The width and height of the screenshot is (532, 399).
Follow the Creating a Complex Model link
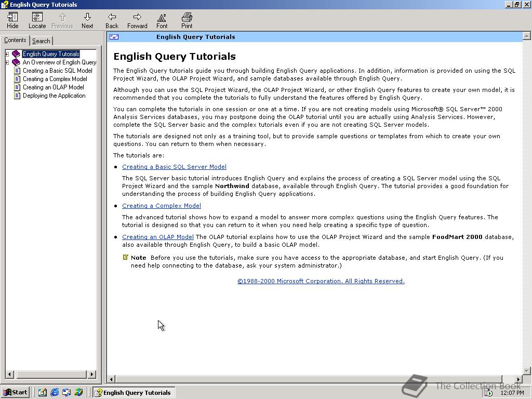pyautogui.click(x=162, y=206)
